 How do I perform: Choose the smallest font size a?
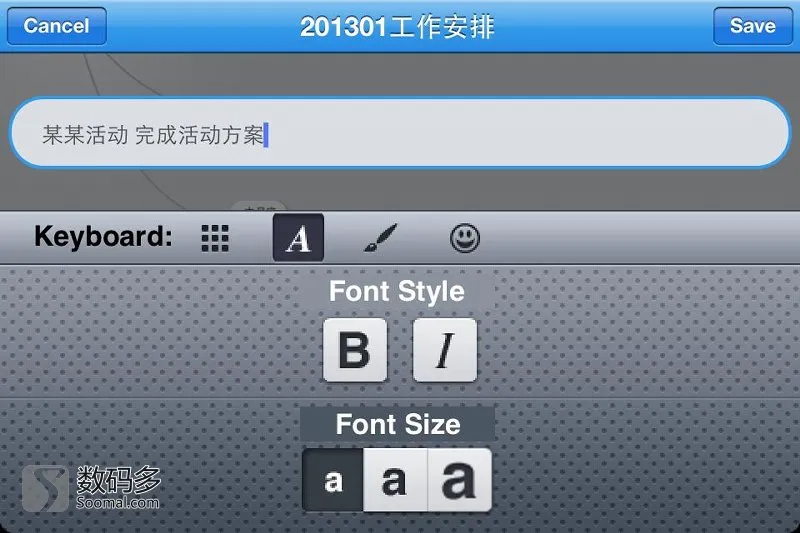(x=333, y=480)
